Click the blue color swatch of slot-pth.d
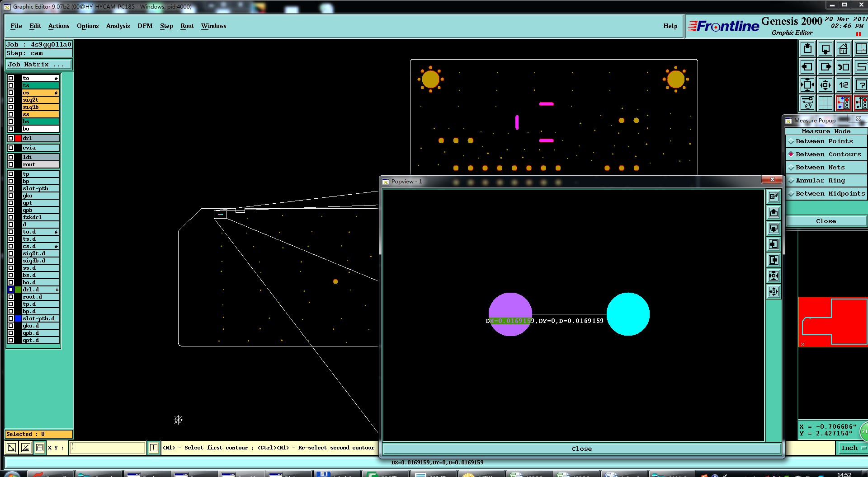868x477 pixels. 18,318
